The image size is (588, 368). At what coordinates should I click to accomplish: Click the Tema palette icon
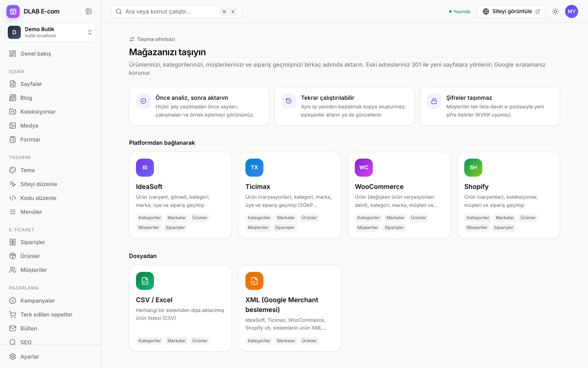click(13, 170)
